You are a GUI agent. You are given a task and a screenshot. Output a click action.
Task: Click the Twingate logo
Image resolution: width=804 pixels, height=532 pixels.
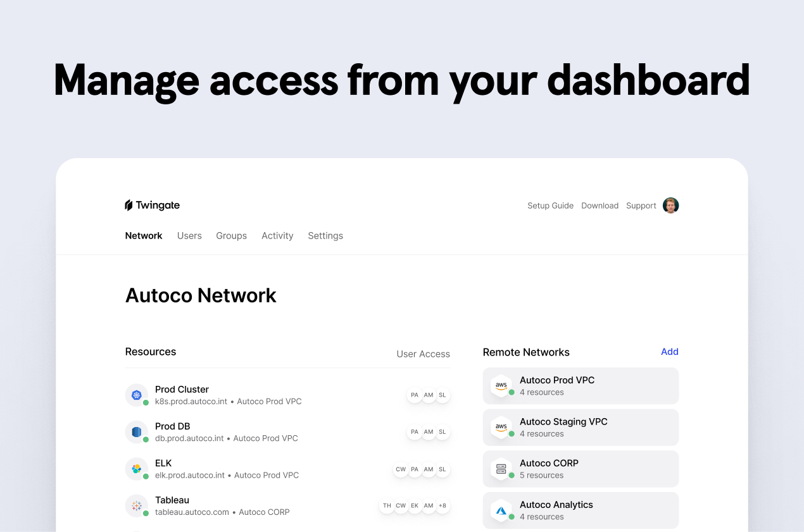point(152,205)
